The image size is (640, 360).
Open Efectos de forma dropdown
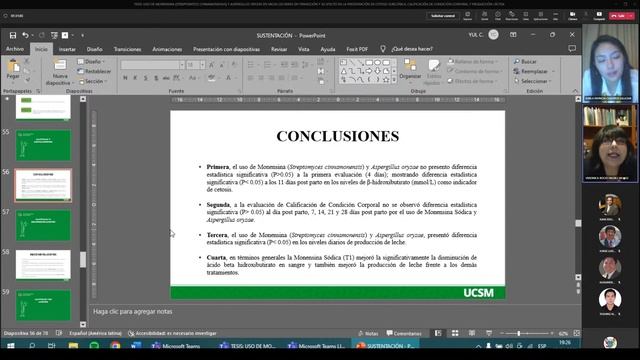click(x=473, y=81)
